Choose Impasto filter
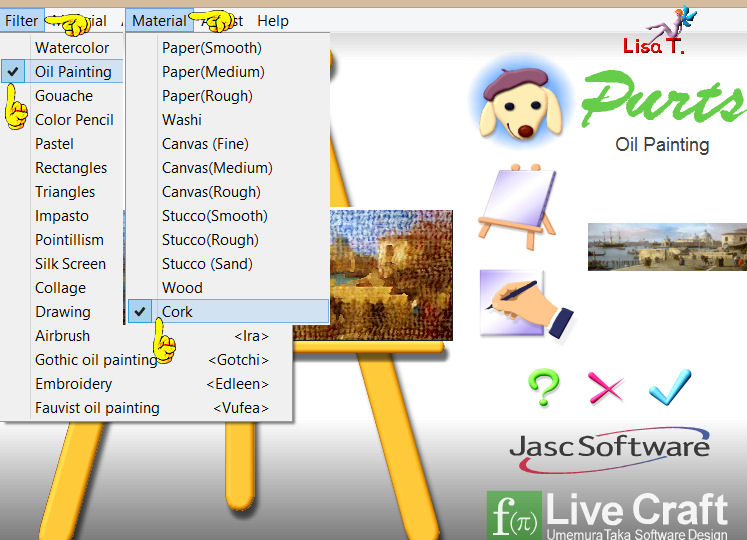This screenshot has width=747, height=540. pos(62,216)
